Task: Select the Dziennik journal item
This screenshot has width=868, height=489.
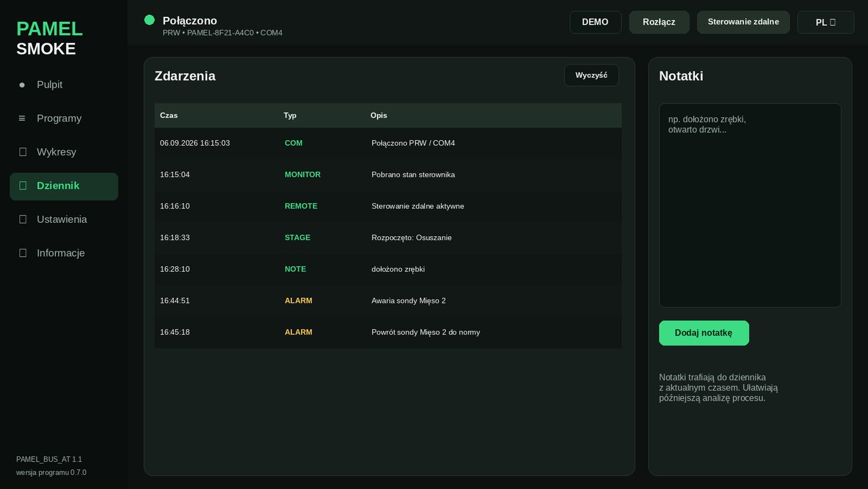Action: coord(64,186)
